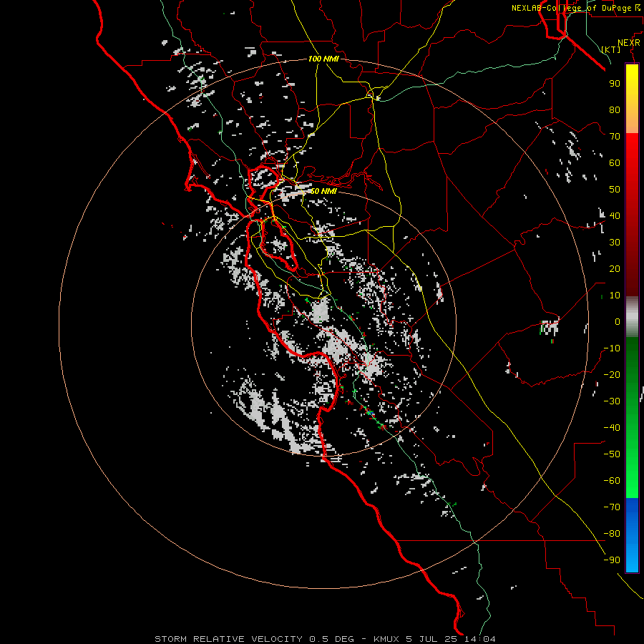The width and height of the screenshot is (644, 644).
Task: Click the positive 60 scale value
Action: tap(615, 162)
